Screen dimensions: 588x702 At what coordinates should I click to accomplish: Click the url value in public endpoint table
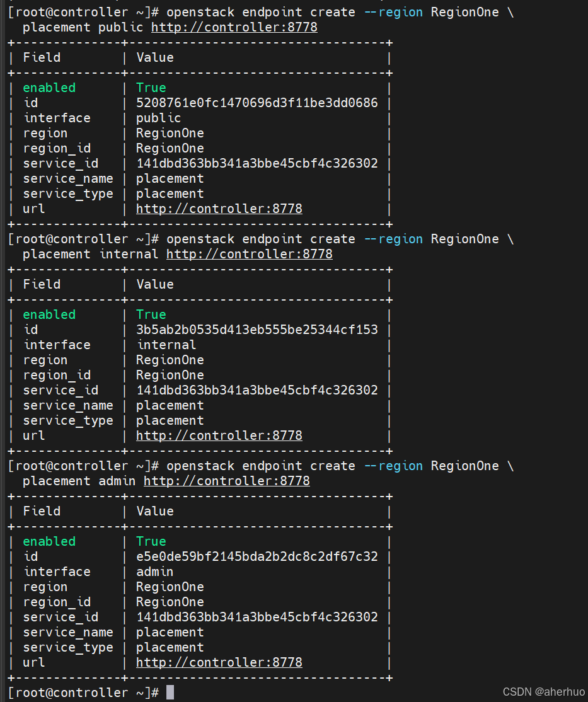219,209
